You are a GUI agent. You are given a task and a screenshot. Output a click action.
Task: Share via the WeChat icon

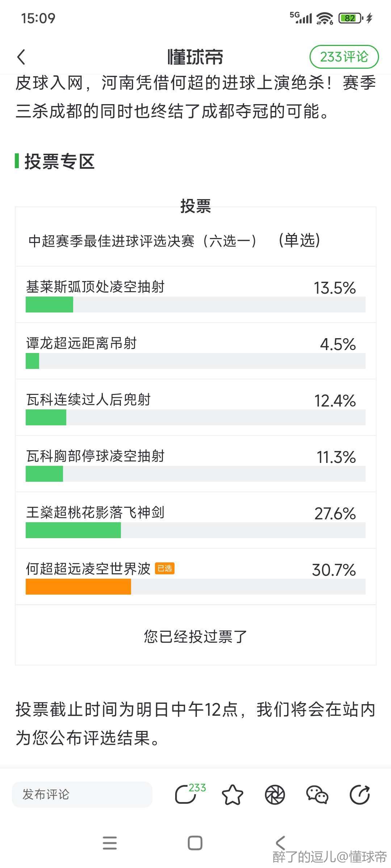(317, 795)
